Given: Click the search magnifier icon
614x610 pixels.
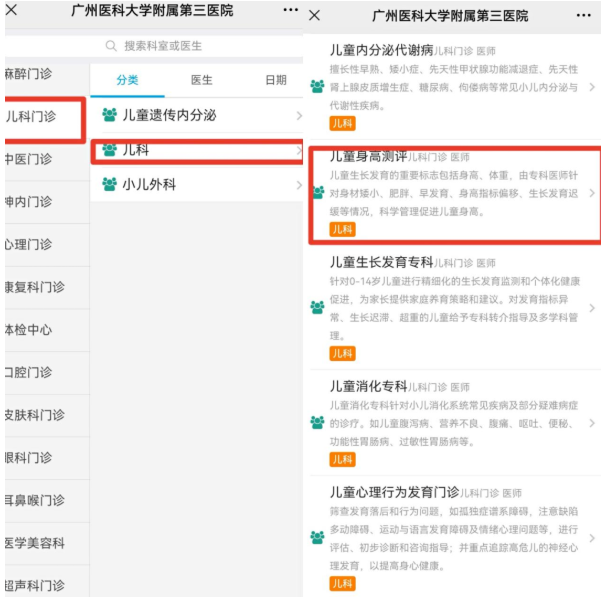Looking at the screenshot, I should point(111,46).
